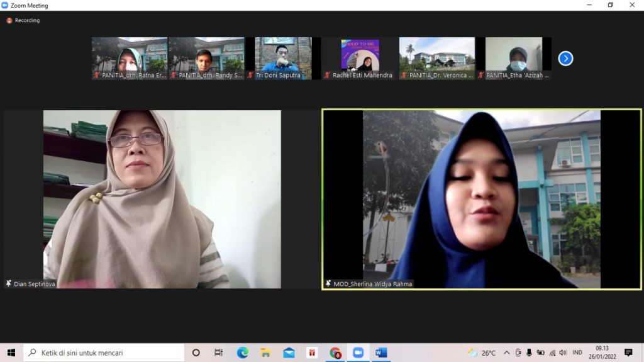Open the date and time flyout

[x=602, y=353]
